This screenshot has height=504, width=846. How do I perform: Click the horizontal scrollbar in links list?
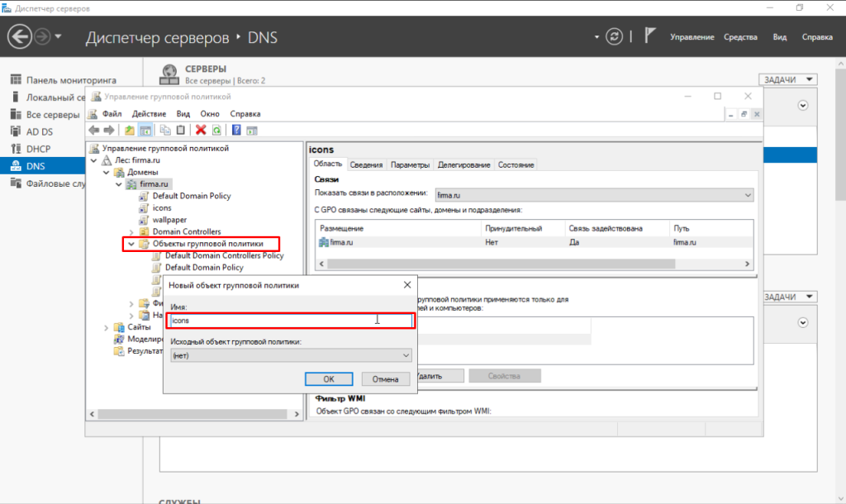(x=529, y=263)
